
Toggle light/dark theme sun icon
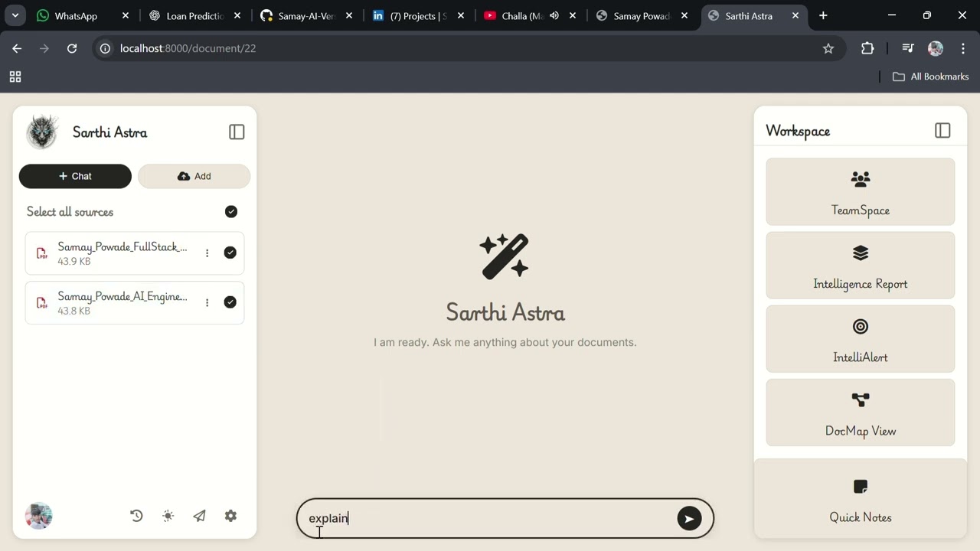(x=168, y=516)
